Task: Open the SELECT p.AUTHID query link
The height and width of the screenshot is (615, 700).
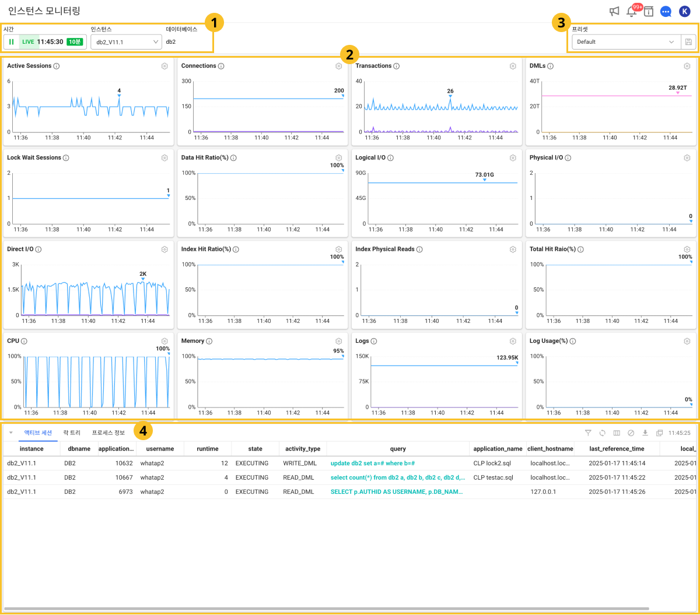Action: click(397, 491)
